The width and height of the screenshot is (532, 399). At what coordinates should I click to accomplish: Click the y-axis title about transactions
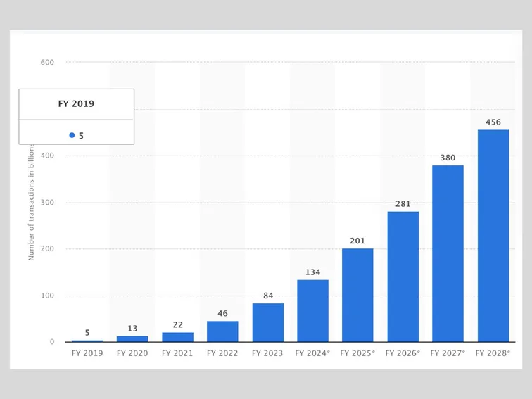(31, 210)
